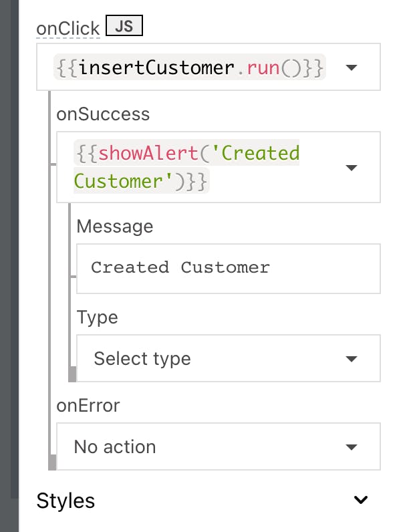
Task: Click the caret icon in onError dropdown
Action: pyautogui.click(x=352, y=447)
